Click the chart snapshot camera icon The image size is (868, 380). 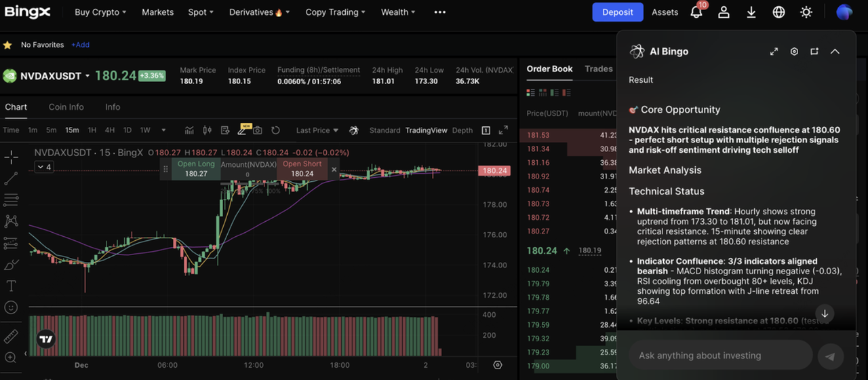coord(258,130)
